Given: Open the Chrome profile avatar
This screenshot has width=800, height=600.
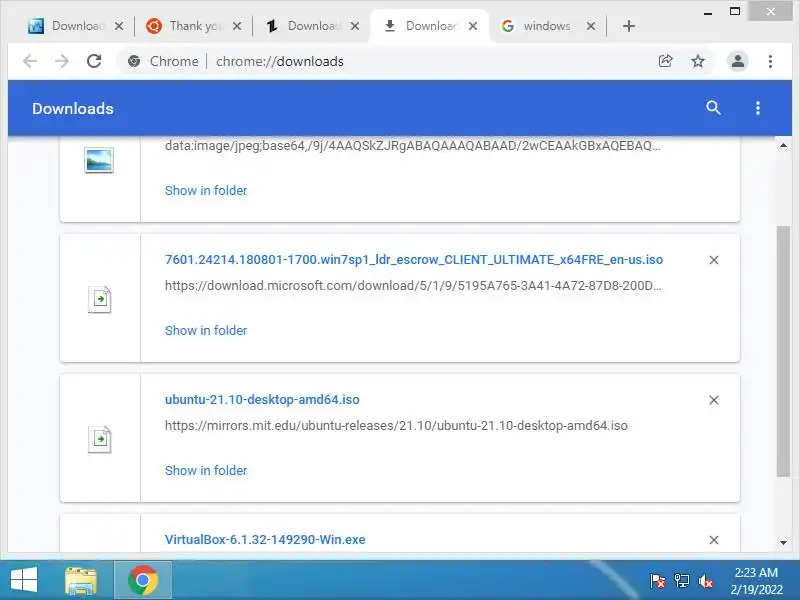Looking at the screenshot, I should click(737, 61).
